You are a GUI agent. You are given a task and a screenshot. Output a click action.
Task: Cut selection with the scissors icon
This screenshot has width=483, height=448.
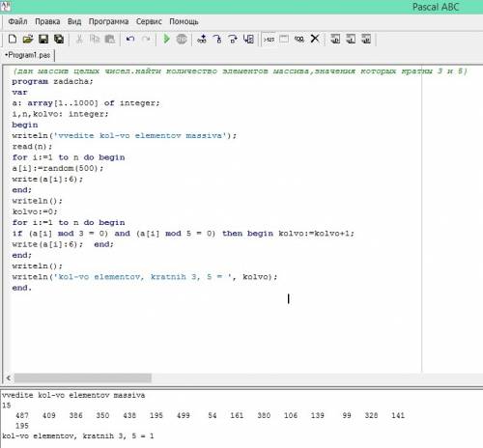coord(79,40)
